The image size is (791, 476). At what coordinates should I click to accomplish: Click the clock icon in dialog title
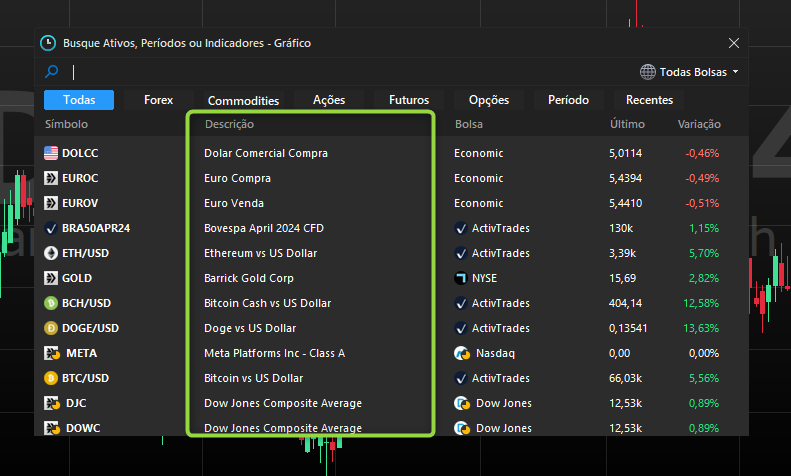tap(48, 43)
